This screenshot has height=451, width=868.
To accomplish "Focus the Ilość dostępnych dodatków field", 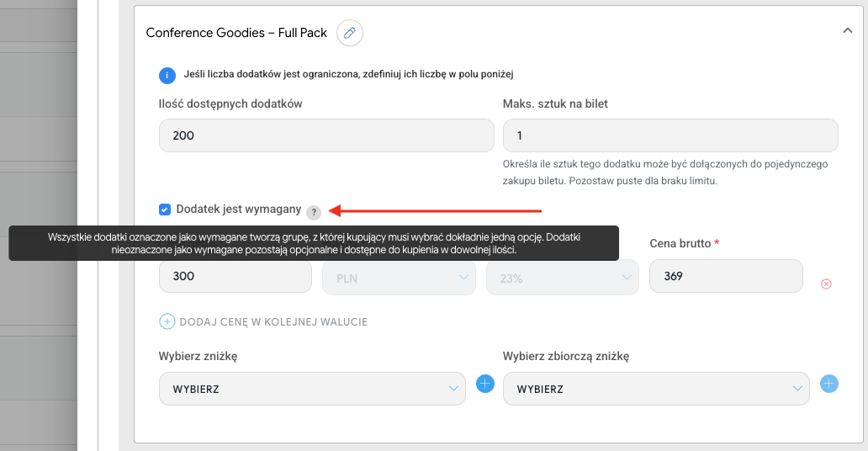I will 325,135.
